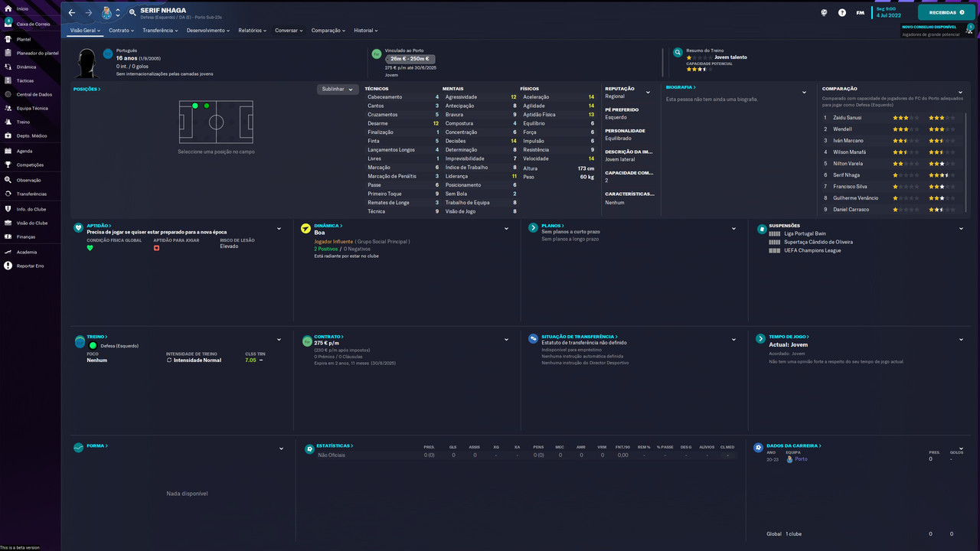Switch player with the up-down arrows
The image size is (980, 551).
[x=118, y=13]
